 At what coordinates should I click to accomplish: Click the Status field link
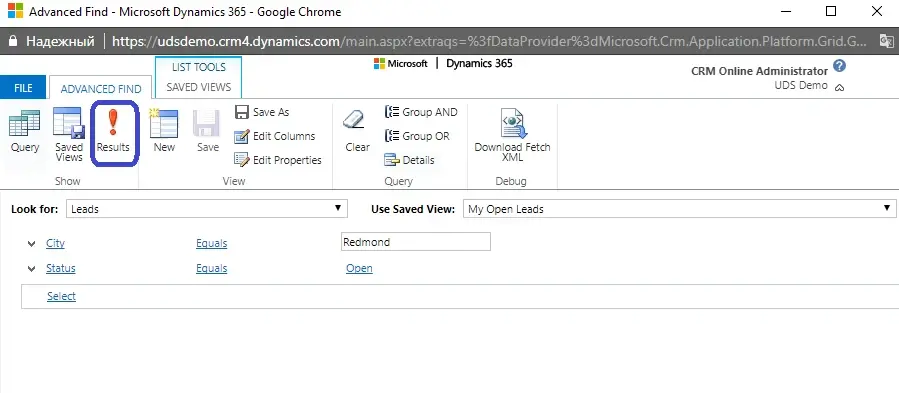point(61,269)
